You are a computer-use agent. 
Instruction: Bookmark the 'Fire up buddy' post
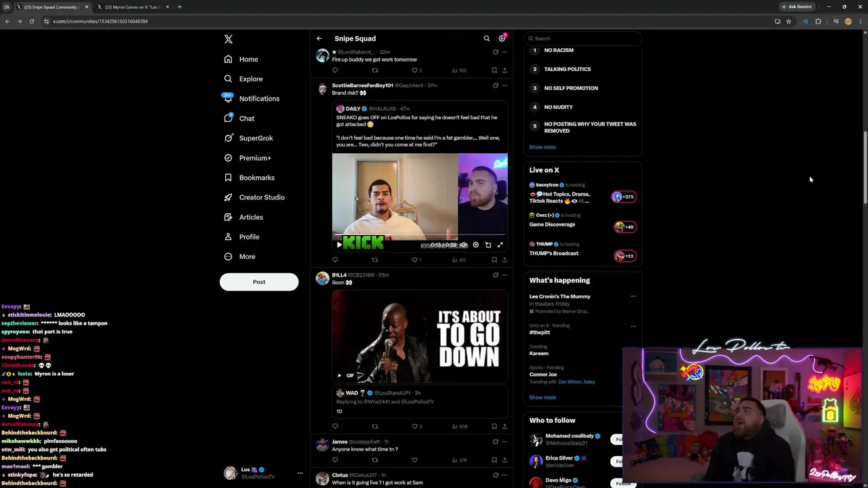pos(494,70)
